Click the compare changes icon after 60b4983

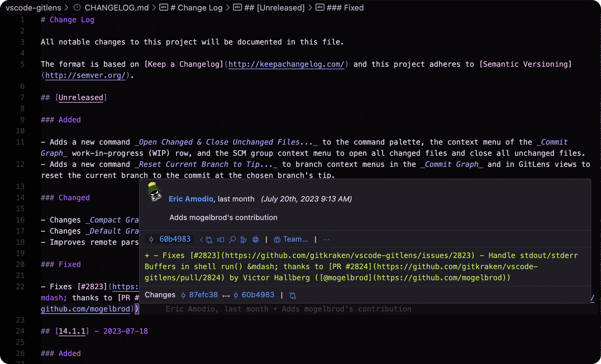(292, 295)
